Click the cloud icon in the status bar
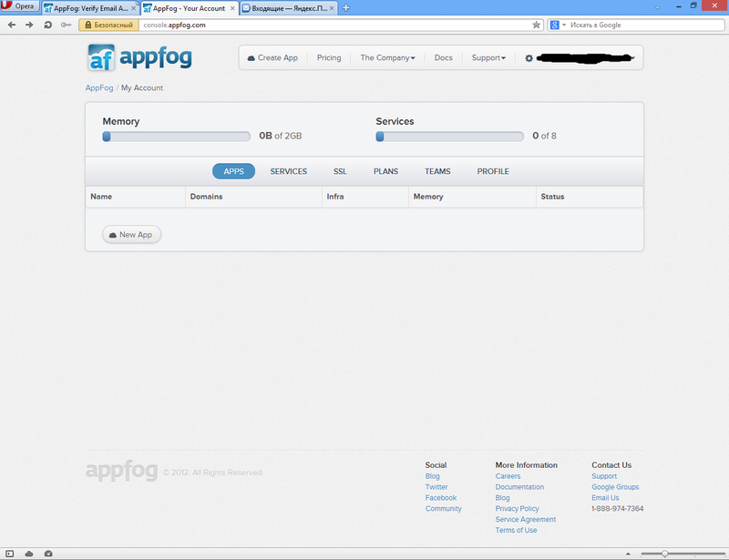The height and width of the screenshot is (560, 729). click(29, 554)
